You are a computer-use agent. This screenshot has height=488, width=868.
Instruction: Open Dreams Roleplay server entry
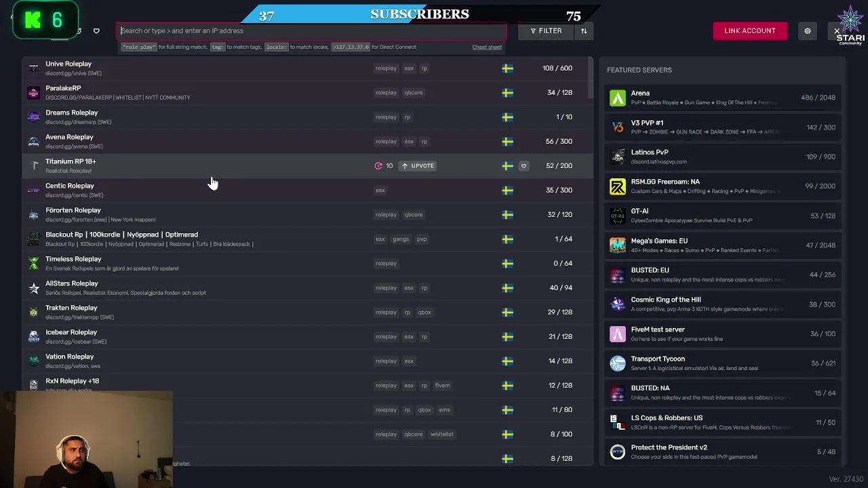(307, 117)
